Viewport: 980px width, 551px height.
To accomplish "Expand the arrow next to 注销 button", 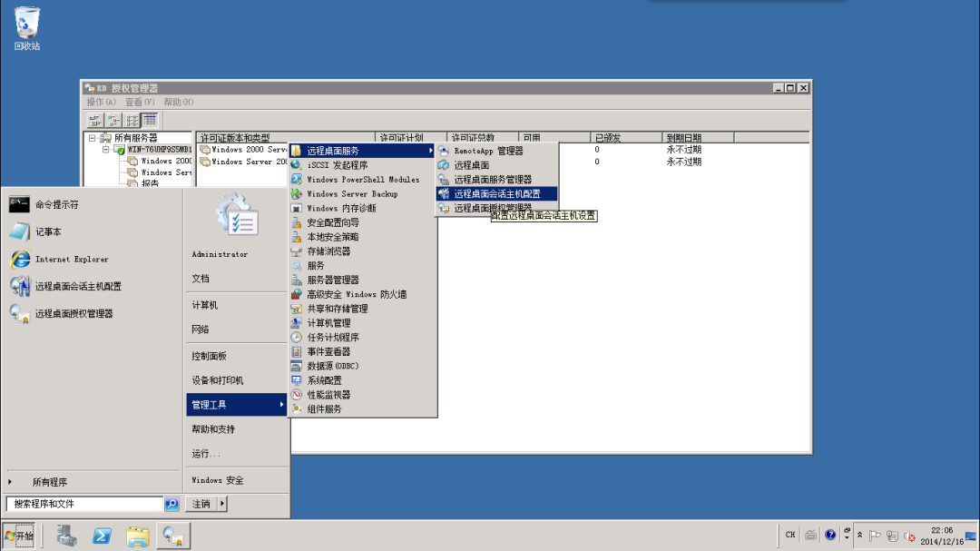I will 222,504.
